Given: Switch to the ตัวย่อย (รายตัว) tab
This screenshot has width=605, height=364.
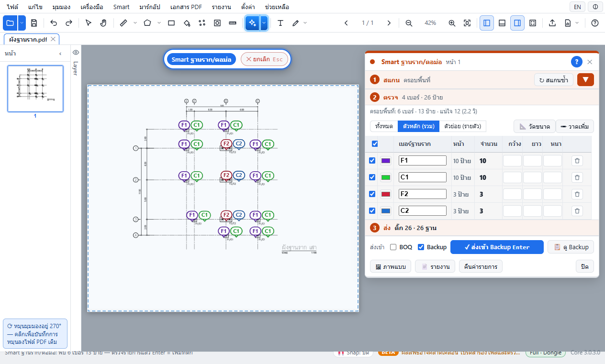Looking at the screenshot, I should click(462, 126).
